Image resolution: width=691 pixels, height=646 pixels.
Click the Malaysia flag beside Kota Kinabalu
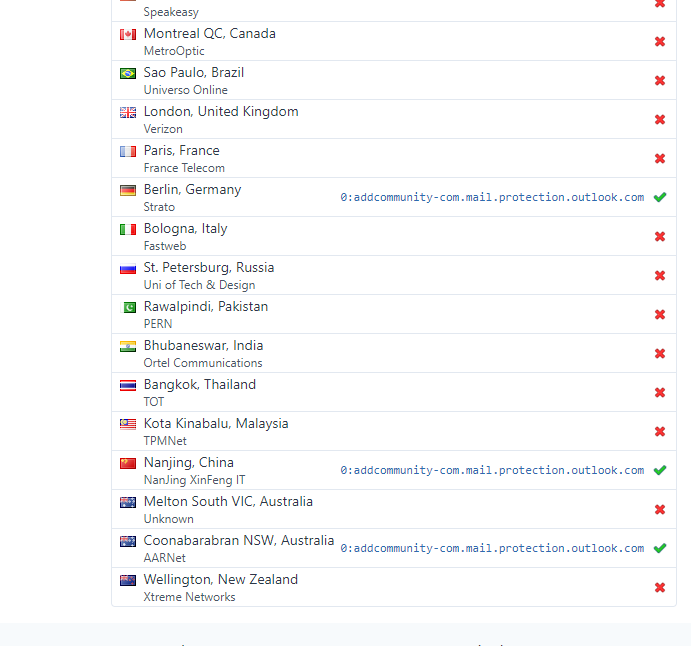tap(128, 425)
